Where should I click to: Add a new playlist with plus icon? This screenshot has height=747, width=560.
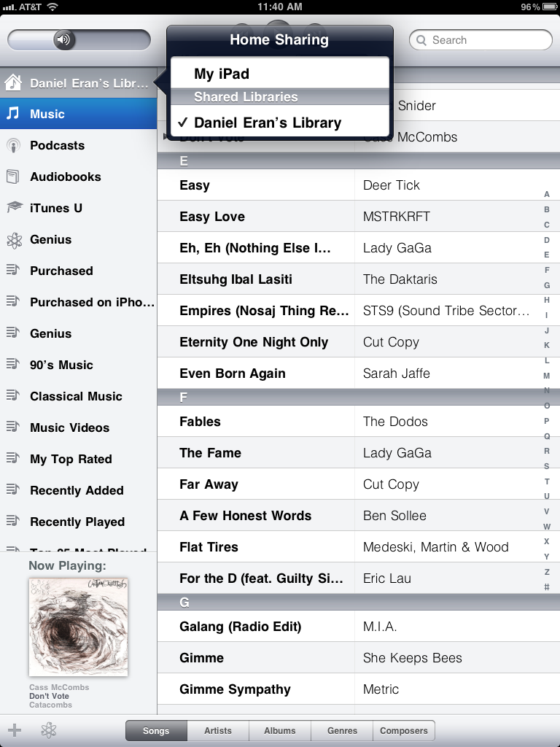(15, 729)
